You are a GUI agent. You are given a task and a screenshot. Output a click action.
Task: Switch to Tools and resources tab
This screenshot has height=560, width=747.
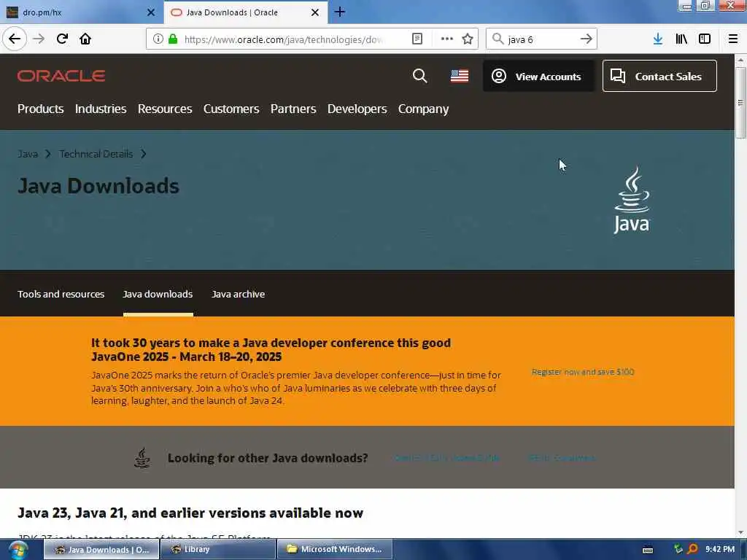click(61, 294)
